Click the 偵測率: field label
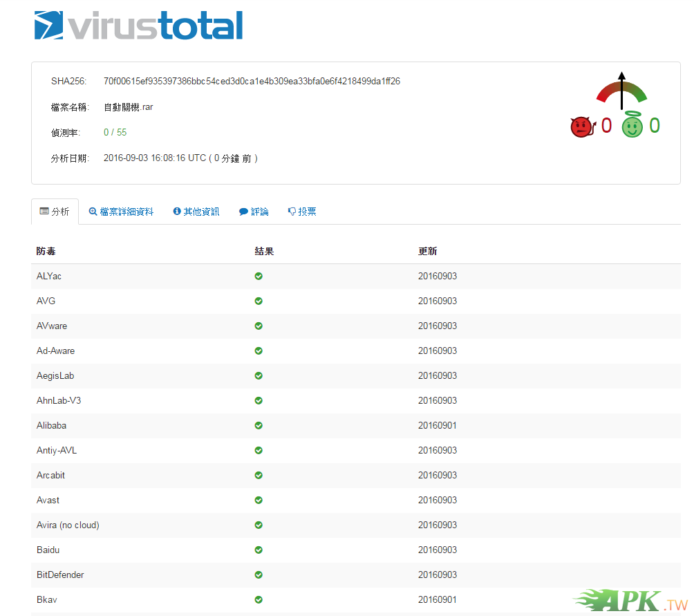Viewport: 694px width, 616px height. [x=66, y=133]
